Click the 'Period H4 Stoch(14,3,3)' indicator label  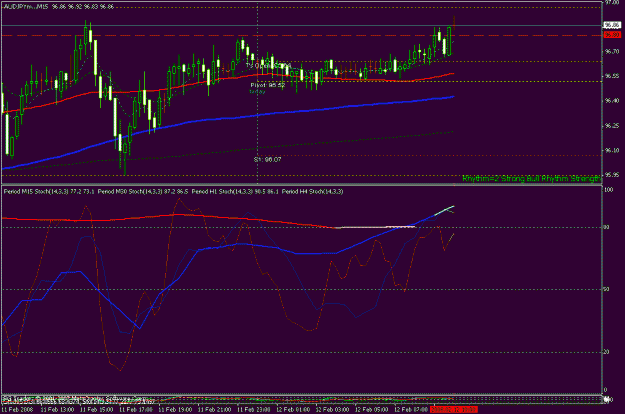(x=312, y=192)
